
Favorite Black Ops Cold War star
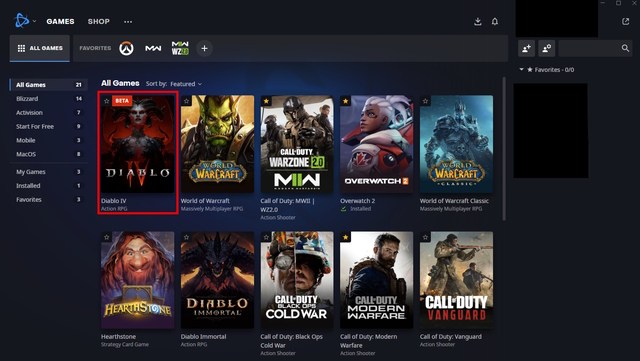coord(266,237)
